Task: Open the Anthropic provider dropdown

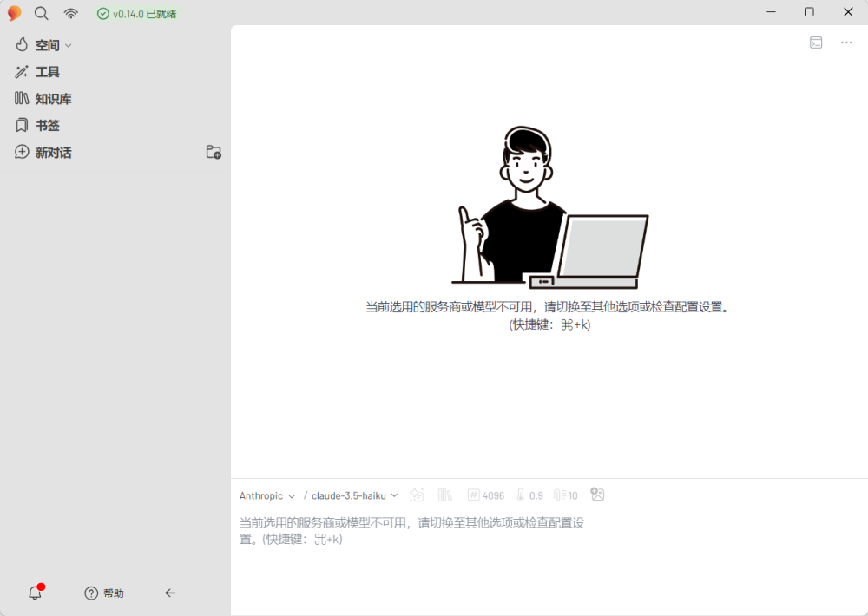Action: point(266,495)
